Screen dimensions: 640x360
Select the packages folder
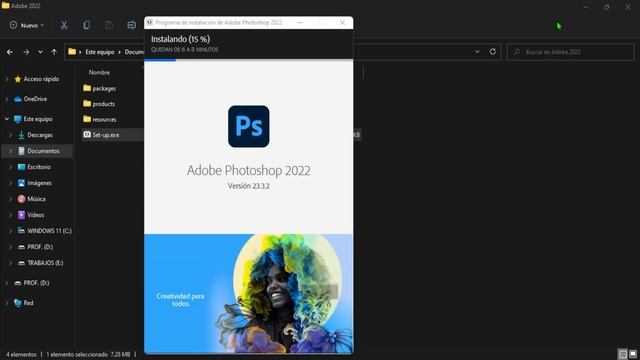104,88
